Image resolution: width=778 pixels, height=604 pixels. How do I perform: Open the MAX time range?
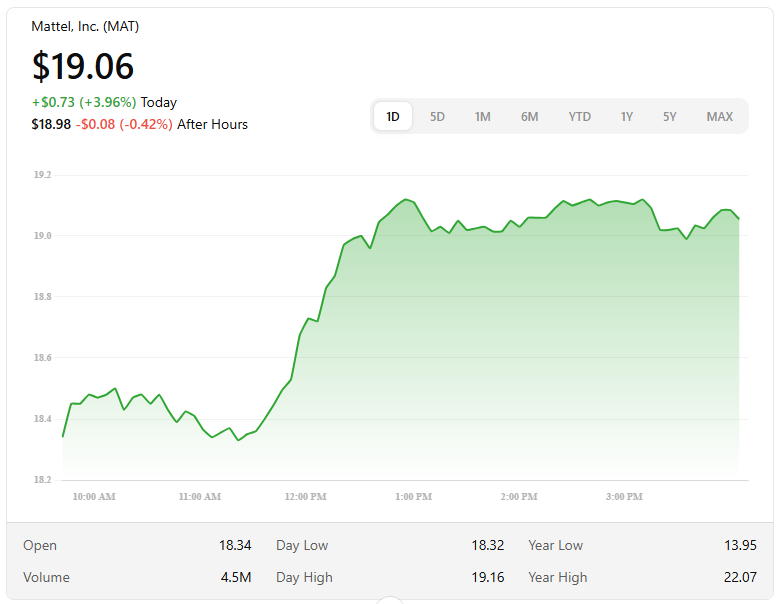tap(719, 117)
